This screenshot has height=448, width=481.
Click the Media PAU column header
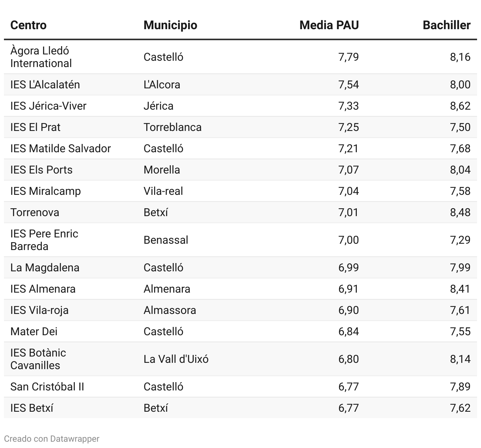click(329, 25)
